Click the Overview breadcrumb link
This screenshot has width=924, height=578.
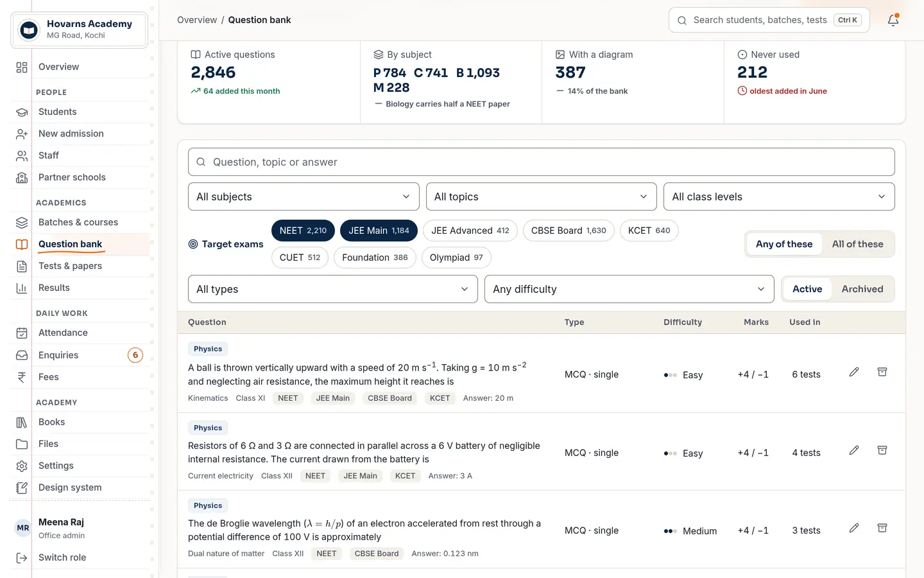[197, 20]
